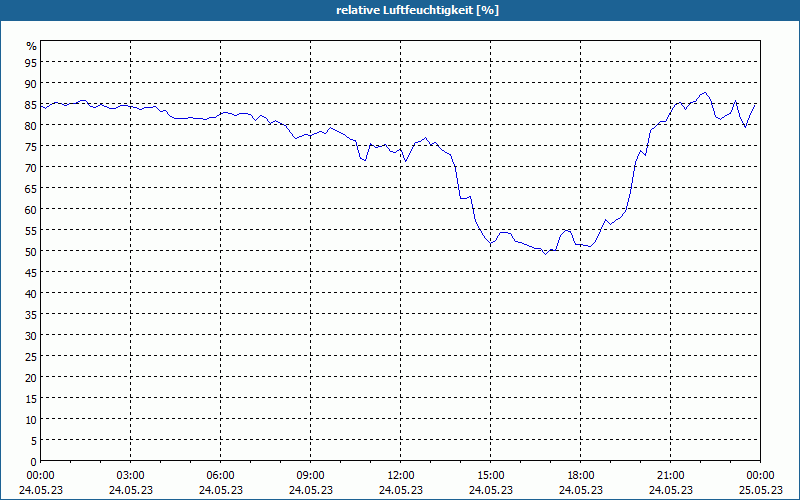Select the 15:00 time label

point(490,476)
